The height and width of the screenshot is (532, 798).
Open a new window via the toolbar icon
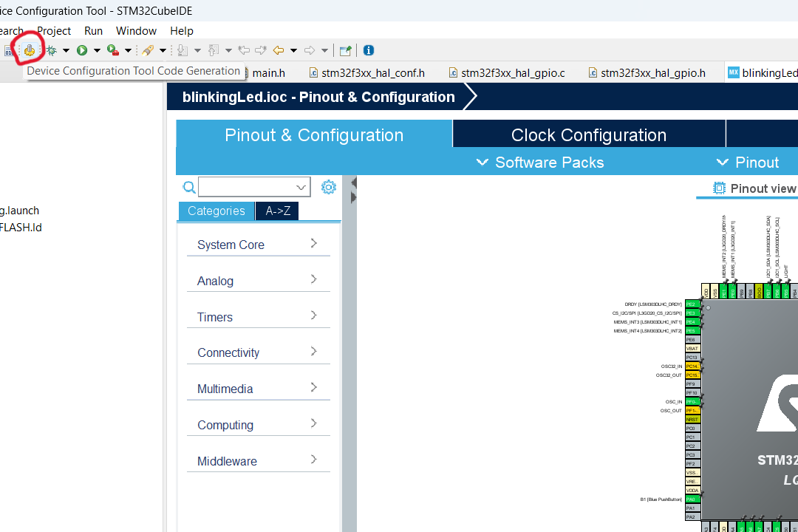344,50
